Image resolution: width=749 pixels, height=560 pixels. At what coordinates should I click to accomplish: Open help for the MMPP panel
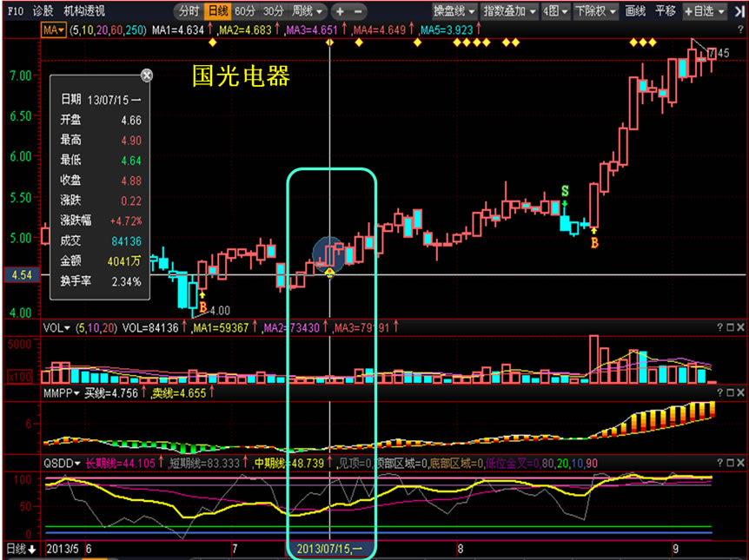point(719,393)
